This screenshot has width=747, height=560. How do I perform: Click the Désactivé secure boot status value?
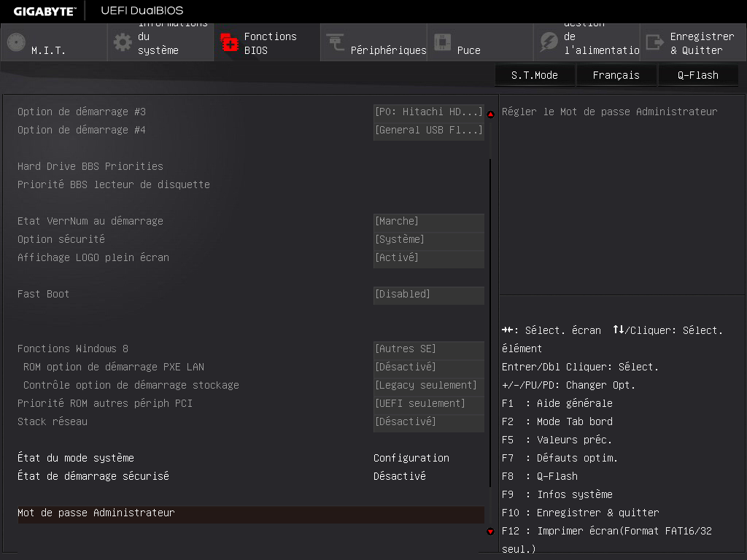pyautogui.click(x=400, y=476)
